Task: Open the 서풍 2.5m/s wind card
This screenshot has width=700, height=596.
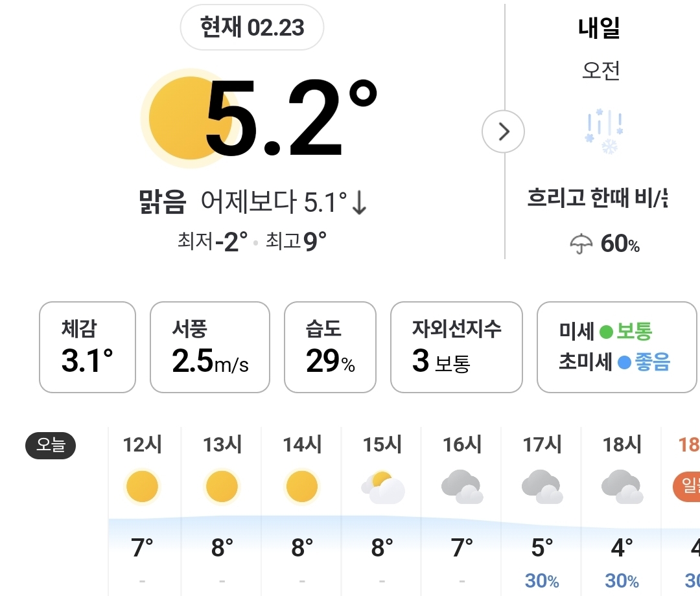Action: pyautogui.click(x=209, y=347)
